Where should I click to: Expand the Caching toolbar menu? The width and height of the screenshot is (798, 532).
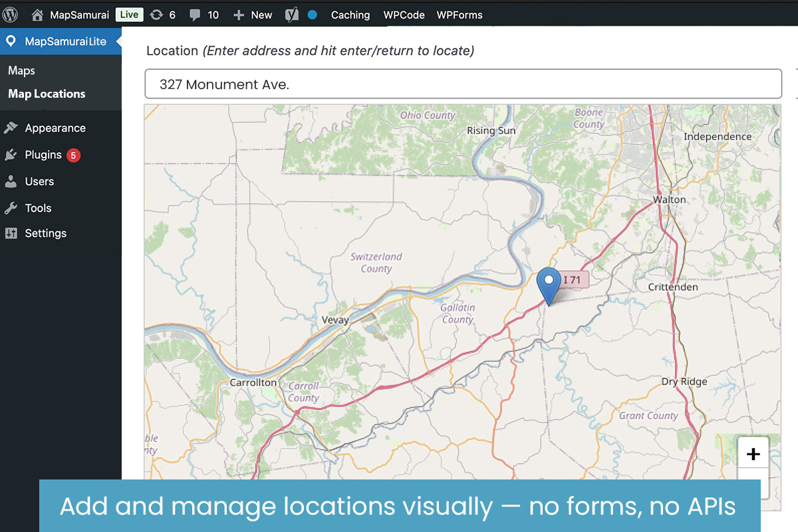pos(350,15)
